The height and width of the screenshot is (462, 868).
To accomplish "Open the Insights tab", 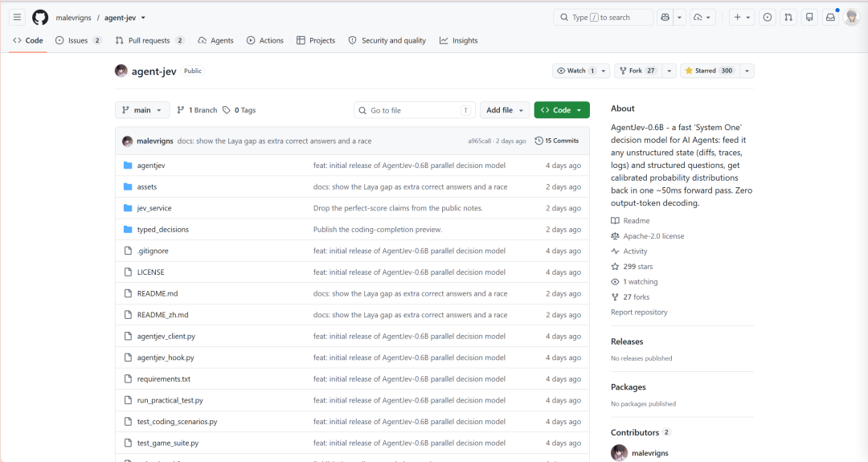I will (459, 40).
